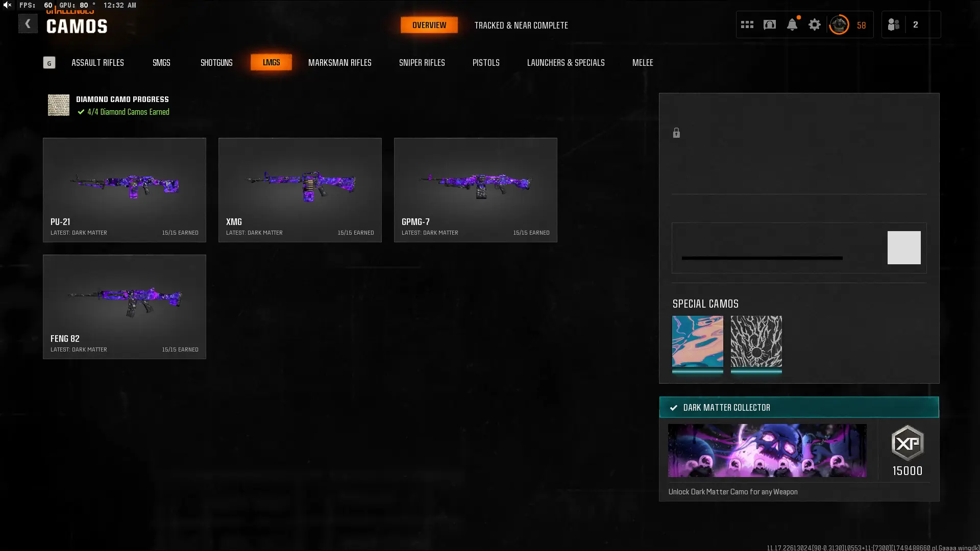
Task: Go to Launchers & Specials category
Action: click(566, 63)
